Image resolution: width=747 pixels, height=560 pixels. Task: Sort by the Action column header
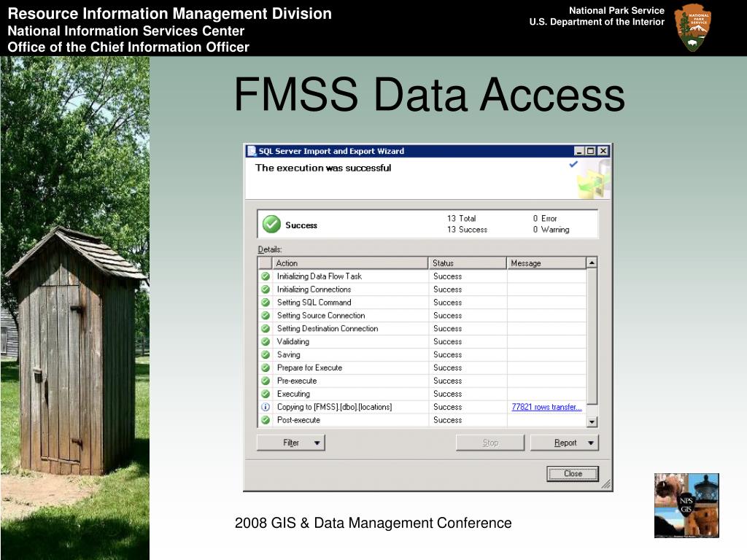[349, 262]
